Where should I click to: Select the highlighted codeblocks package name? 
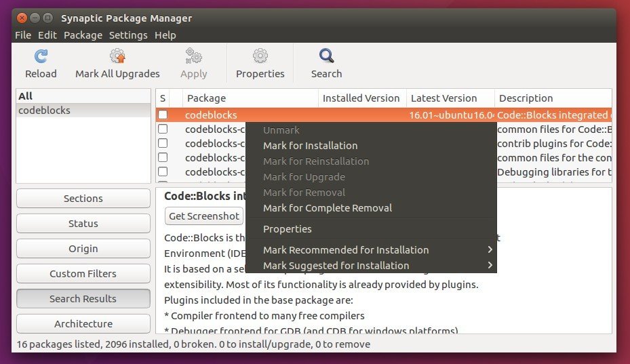point(211,115)
